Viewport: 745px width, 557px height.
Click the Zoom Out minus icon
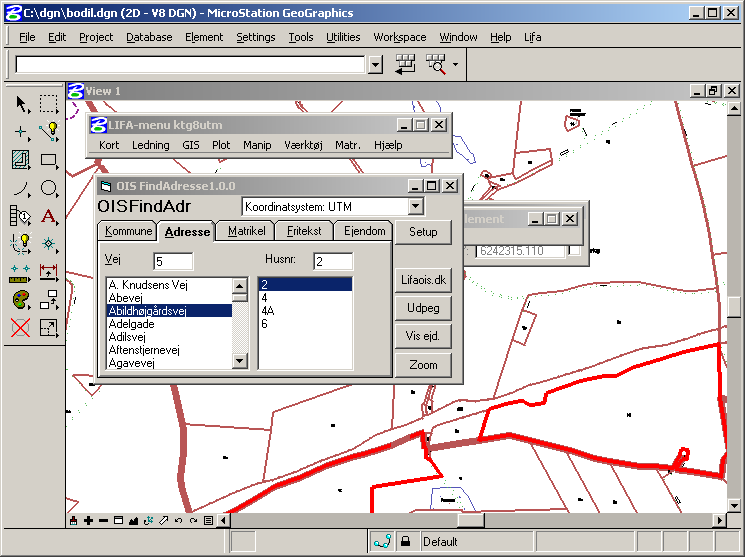(x=103, y=521)
